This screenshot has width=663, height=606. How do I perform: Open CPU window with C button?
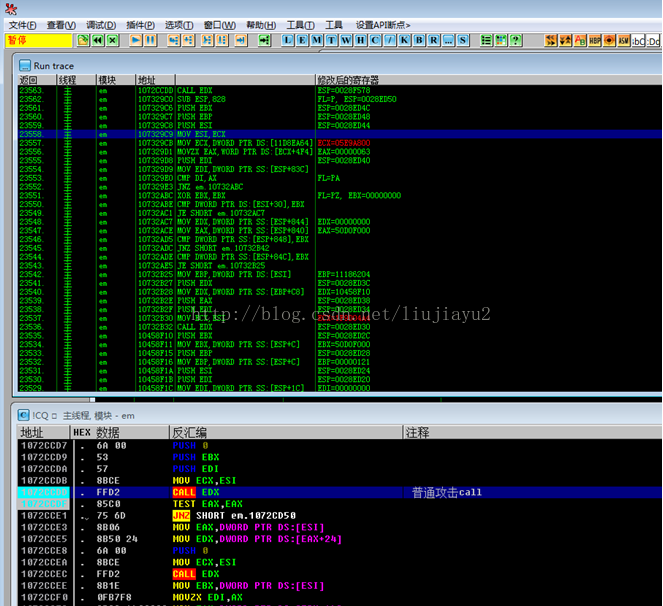point(375,40)
